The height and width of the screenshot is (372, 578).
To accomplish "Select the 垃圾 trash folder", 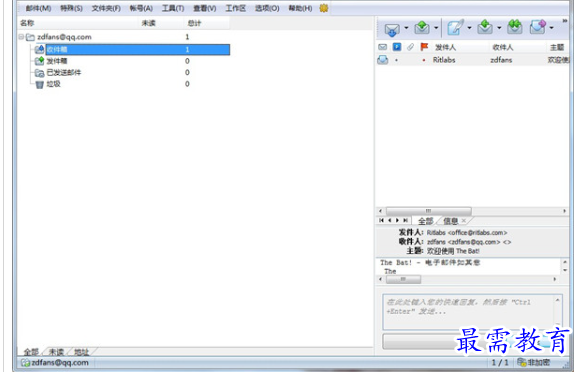I will click(53, 84).
